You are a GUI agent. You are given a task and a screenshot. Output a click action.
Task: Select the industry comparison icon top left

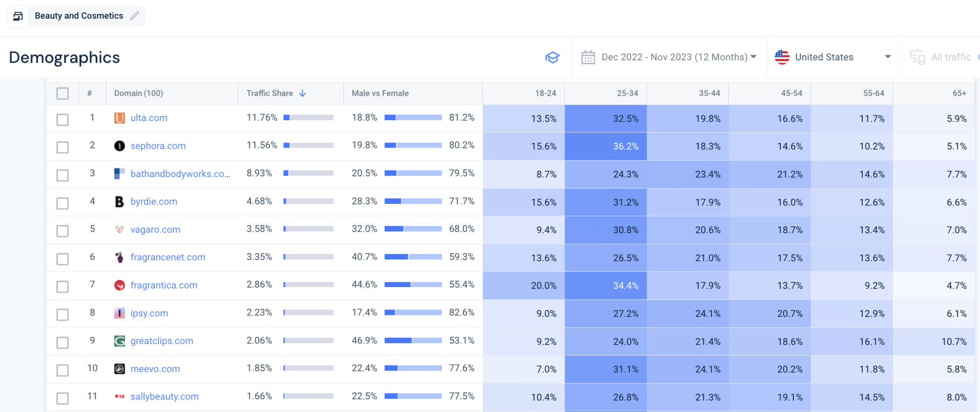[x=18, y=15]
